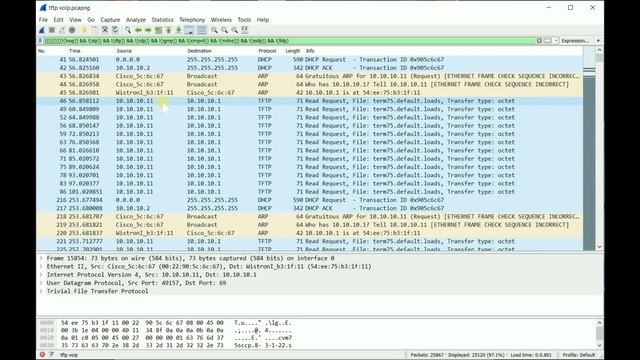Open the Tools menu
Screen dimensions: 640x360
click(x=244, y=20)
